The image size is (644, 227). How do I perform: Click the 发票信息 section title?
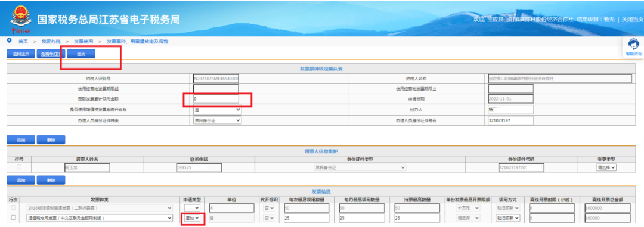point(321,192)
